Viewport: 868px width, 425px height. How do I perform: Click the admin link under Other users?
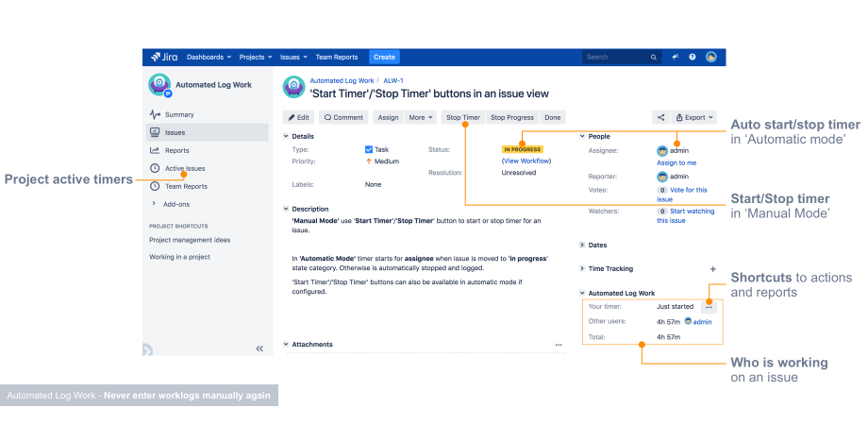[702, 322]
